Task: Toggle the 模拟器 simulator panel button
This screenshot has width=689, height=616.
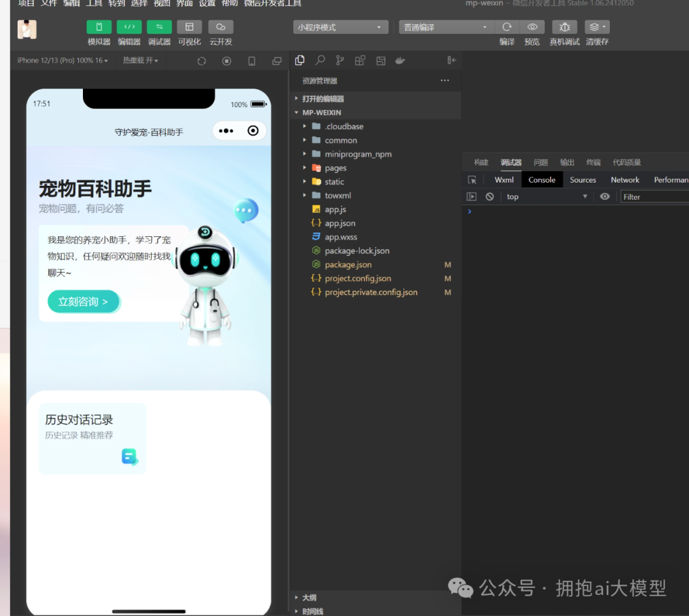Action: pyautogui.click(x=99, y=27)
